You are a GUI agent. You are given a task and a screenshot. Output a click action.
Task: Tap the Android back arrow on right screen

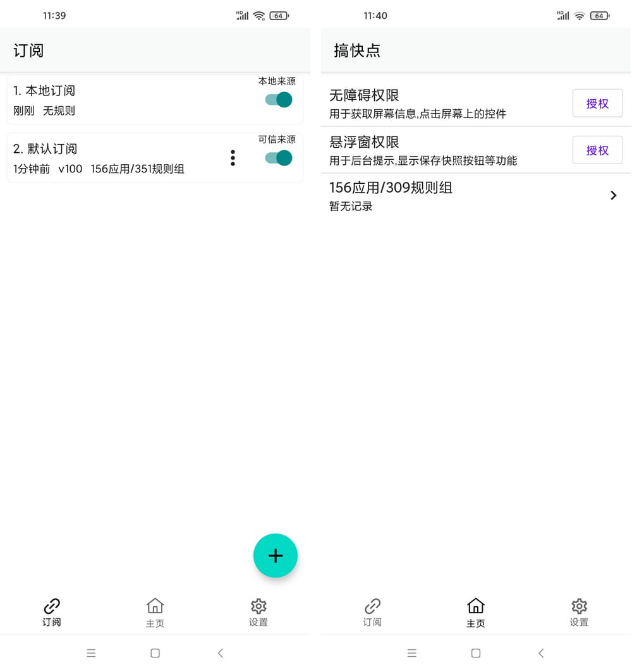[541, 653]
